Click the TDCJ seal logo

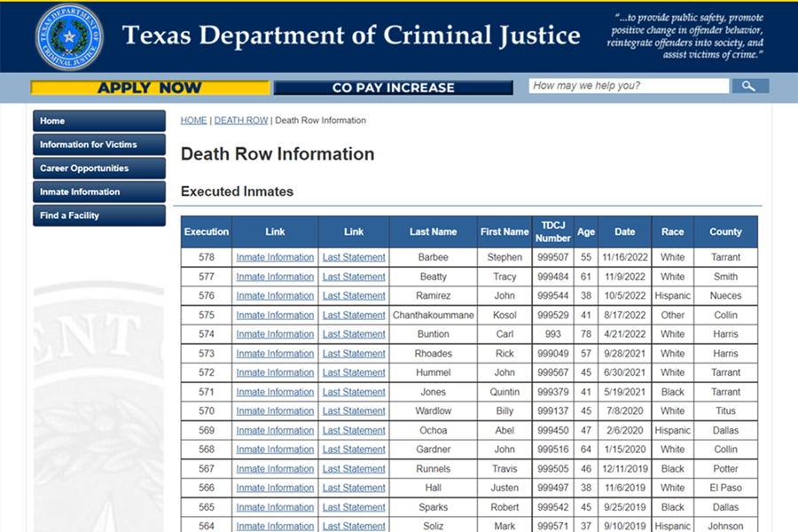68,36
